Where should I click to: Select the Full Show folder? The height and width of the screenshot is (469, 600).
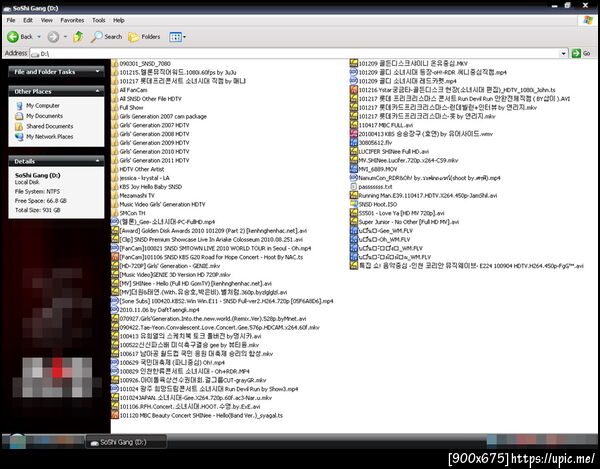[x=127, y=107]
